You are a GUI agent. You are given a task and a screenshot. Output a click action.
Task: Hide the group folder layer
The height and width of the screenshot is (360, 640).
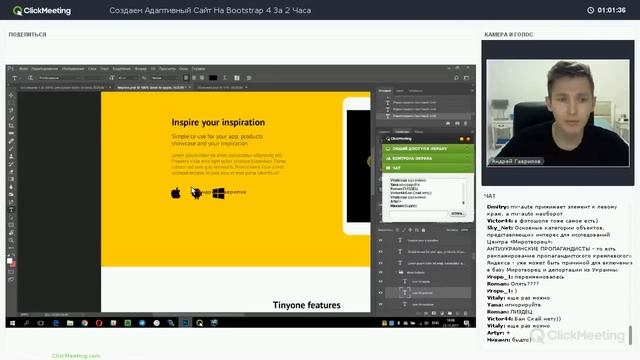[380, 272]
